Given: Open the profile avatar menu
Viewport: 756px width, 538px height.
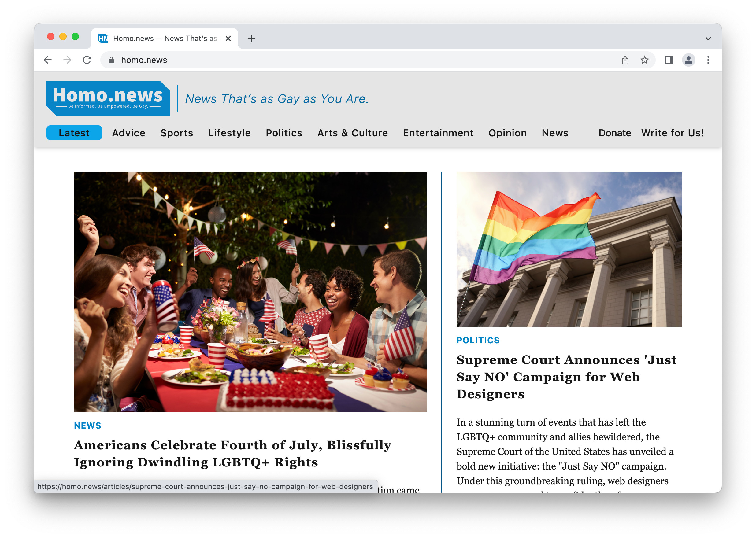Looking at the screenshot, I should [688, 60].
